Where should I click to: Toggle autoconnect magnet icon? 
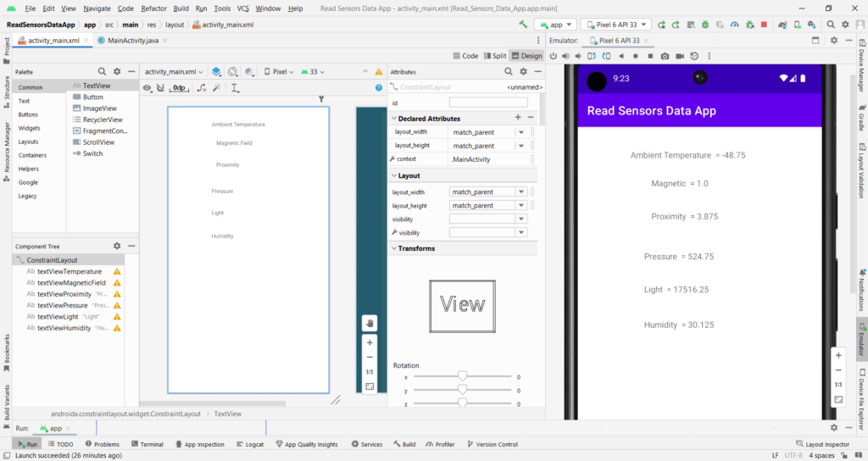tap(160, 87)
